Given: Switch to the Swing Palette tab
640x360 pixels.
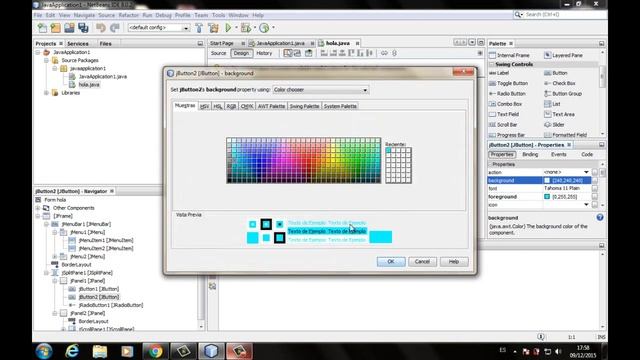Looking at the screenshot, I should 304,106.
